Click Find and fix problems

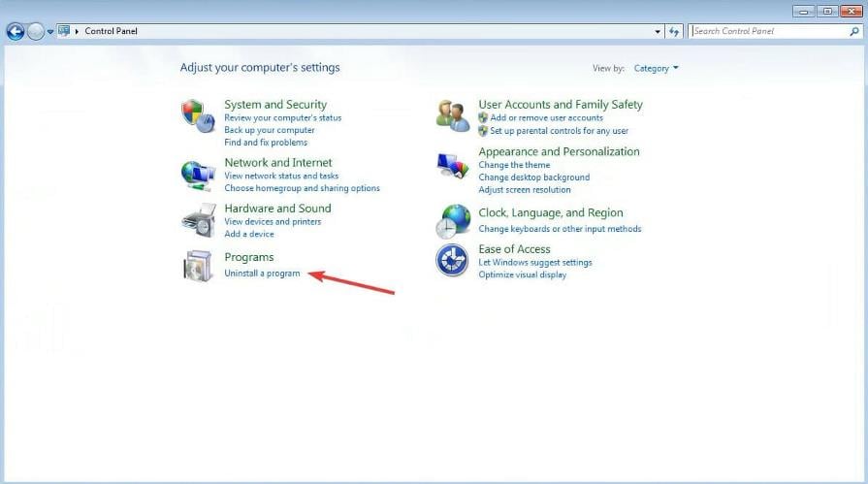(x=266, y=143)
